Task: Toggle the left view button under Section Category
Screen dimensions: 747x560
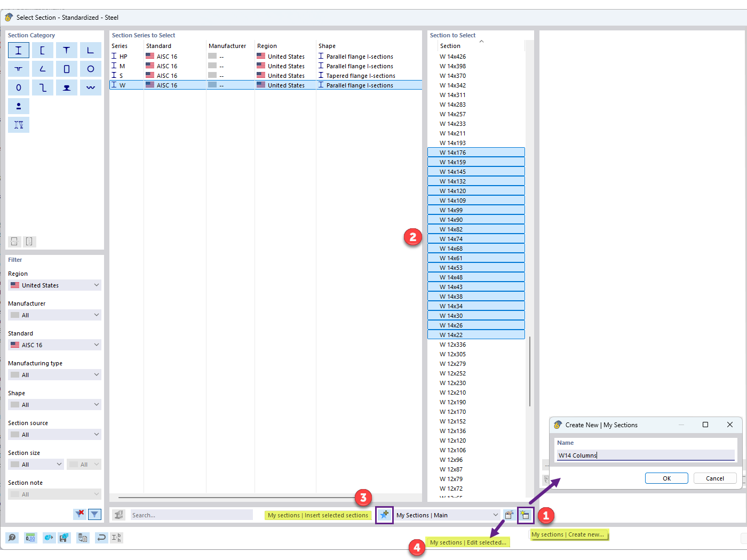Action: pyautogui.click(x=14, y=242)
